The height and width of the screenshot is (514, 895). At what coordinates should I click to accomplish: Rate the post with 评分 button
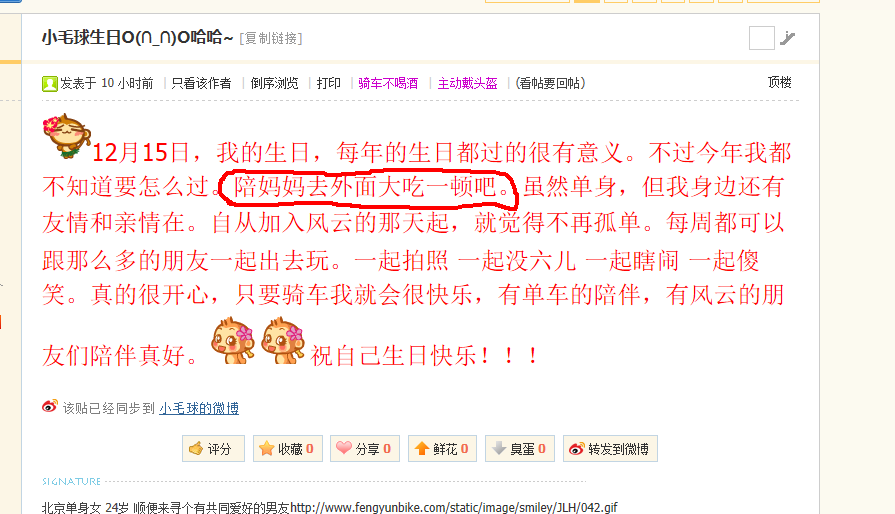point(213,448)
